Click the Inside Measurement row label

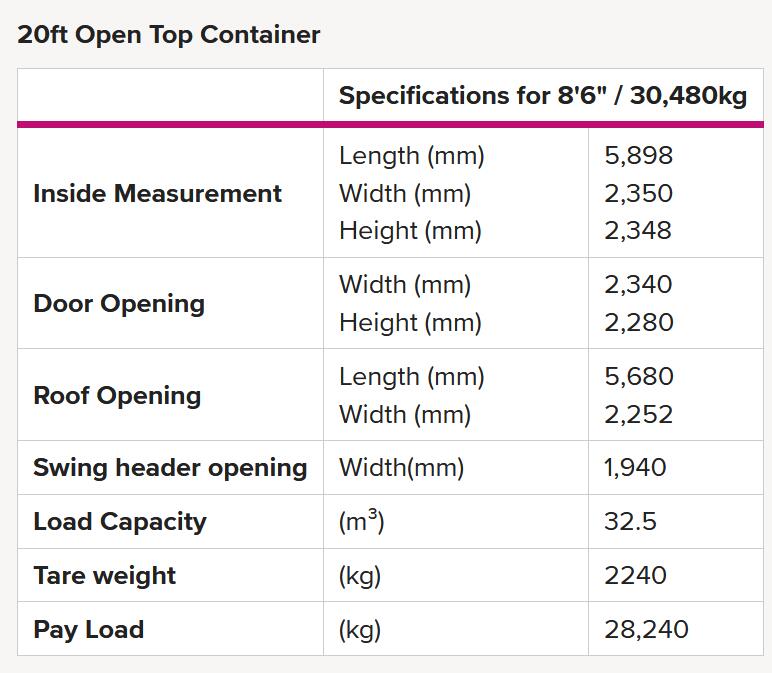(157, 193)
